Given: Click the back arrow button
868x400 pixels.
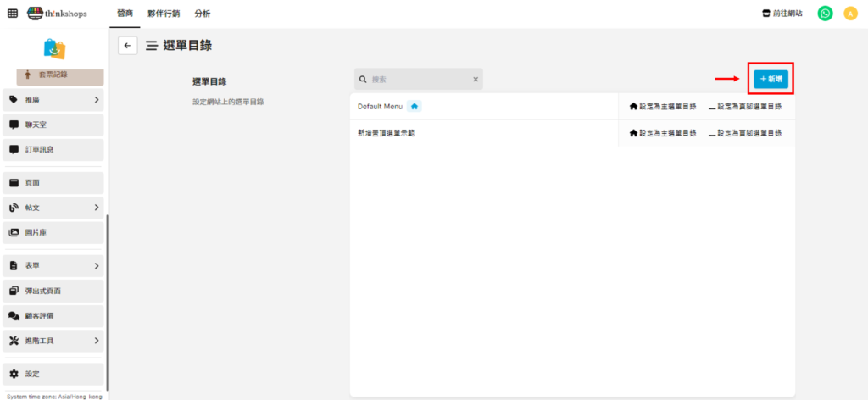Looking at the screenshot, I should pos(127,46).
